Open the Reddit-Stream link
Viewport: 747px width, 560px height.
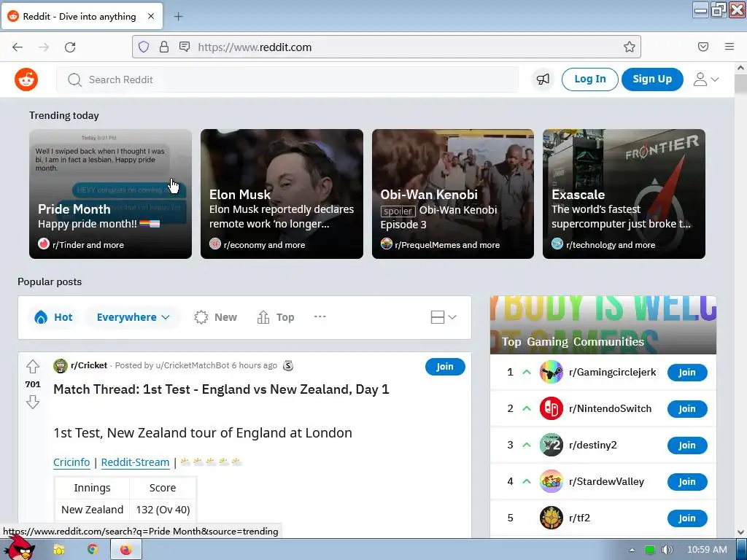click(x=135, y=462)
